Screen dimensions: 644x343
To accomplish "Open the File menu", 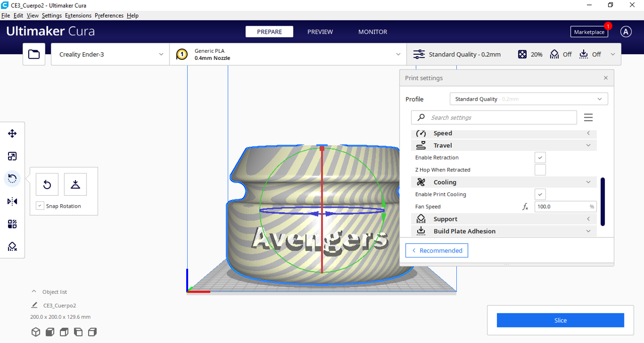I will point(6,16).
